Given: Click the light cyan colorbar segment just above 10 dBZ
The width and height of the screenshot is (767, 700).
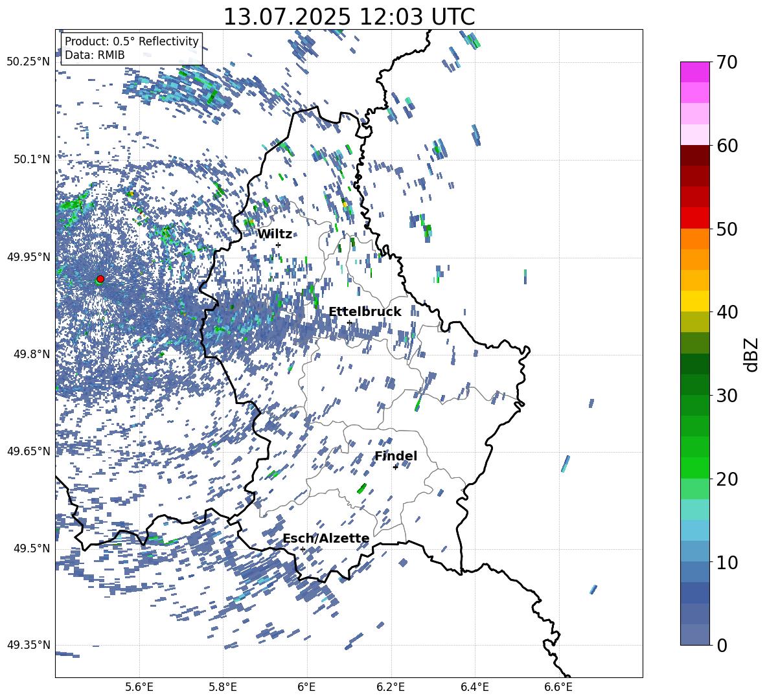Looking at the screenshot, I should coord(694,552).
